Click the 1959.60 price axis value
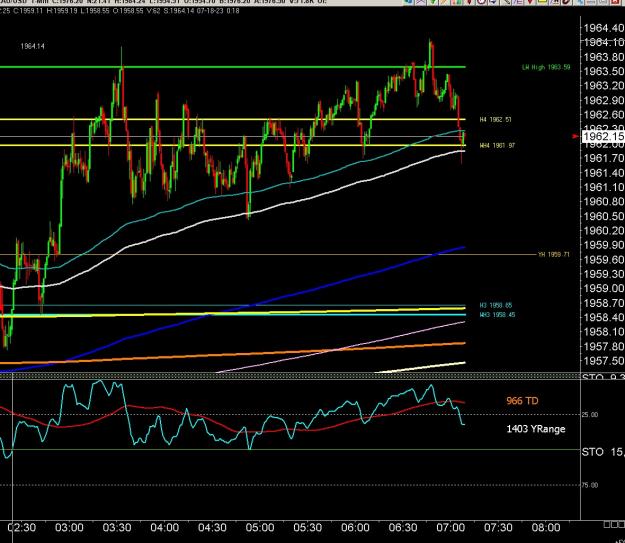The width and height of the screenshot is (625, 543). click(x=604, y=260)
